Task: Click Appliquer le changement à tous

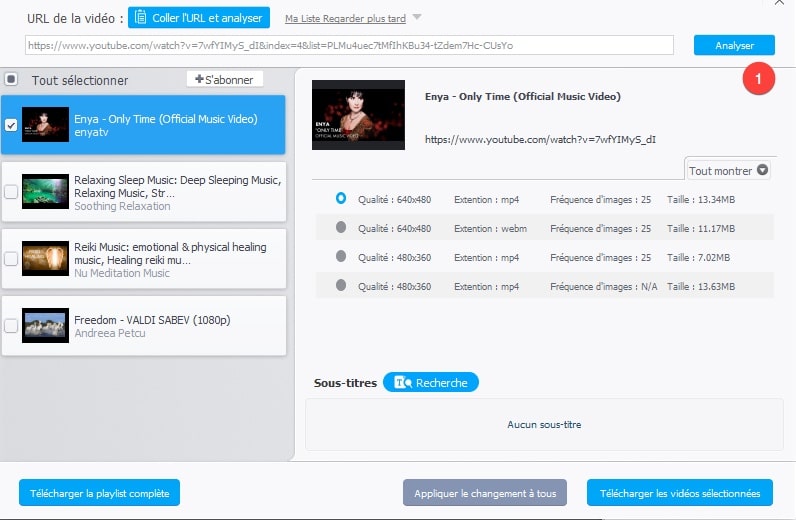Action: tap(485, 493)
